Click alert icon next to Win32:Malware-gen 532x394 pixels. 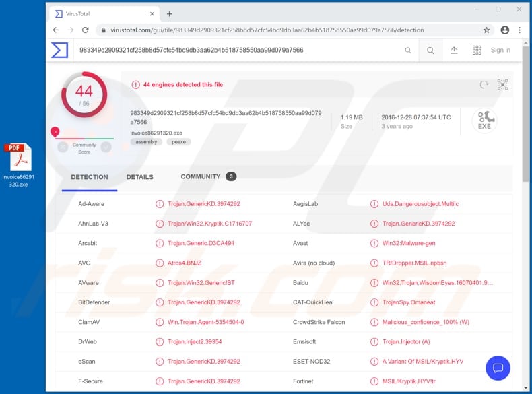pyautogui.click(x=374, y=243)
